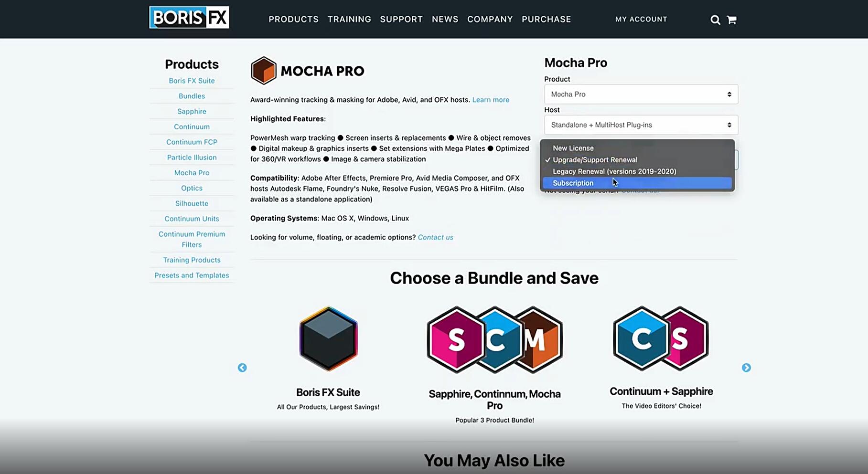Open Continuum FCP in Products sidebar

(192, 142)
